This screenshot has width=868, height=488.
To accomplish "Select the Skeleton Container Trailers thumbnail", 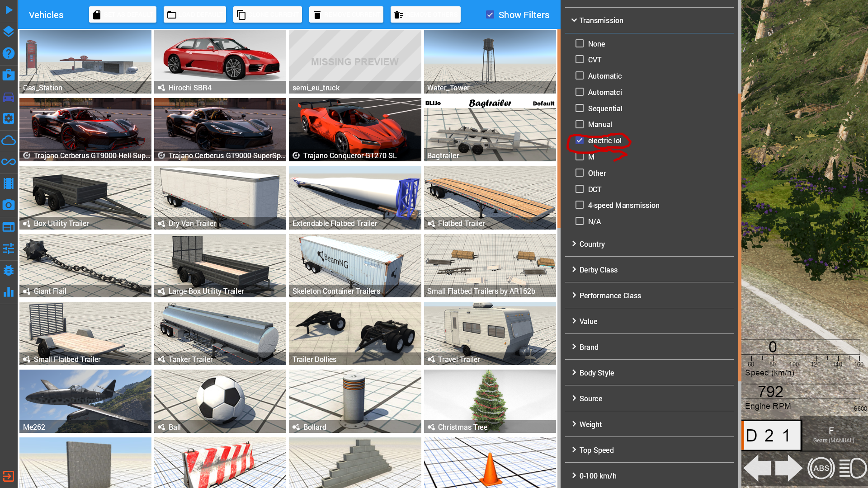I will coord(355,265).
